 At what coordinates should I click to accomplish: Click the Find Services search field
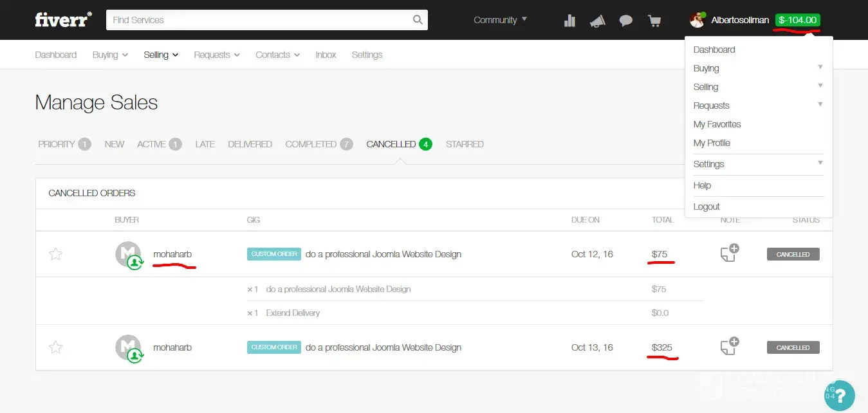click(257, 20)
